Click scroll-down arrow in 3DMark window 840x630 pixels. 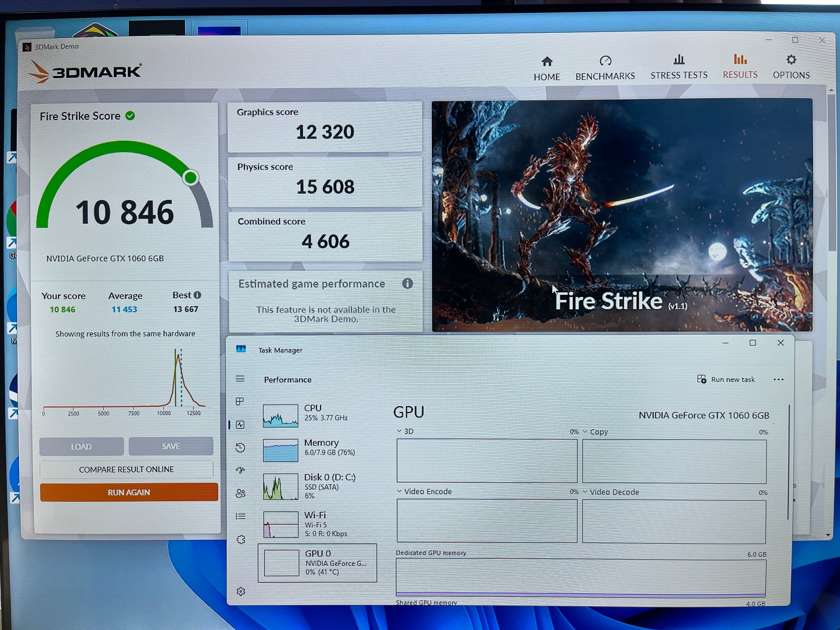coord(829,535)
